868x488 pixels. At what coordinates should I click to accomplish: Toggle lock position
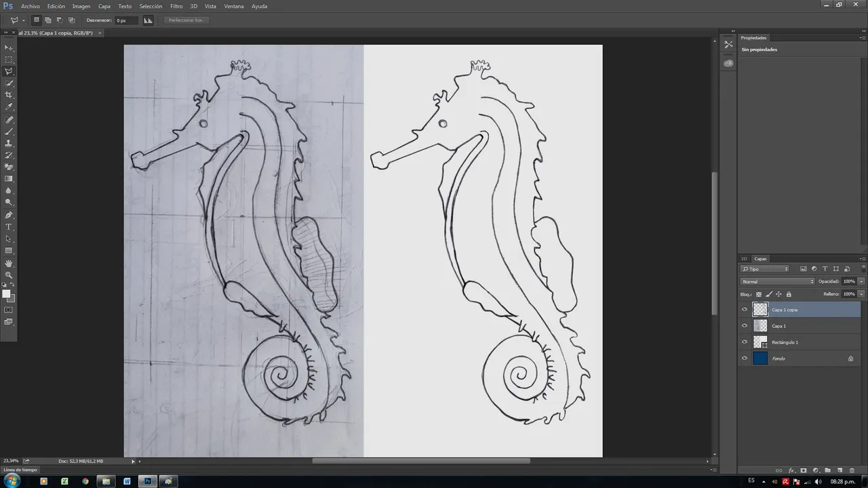point(778,294)
